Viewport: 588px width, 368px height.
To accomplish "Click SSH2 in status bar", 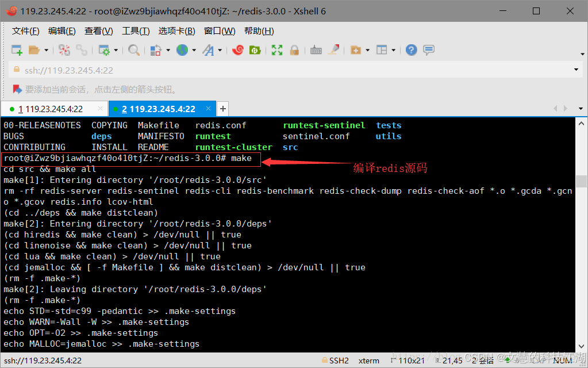I will coord(339,361).
